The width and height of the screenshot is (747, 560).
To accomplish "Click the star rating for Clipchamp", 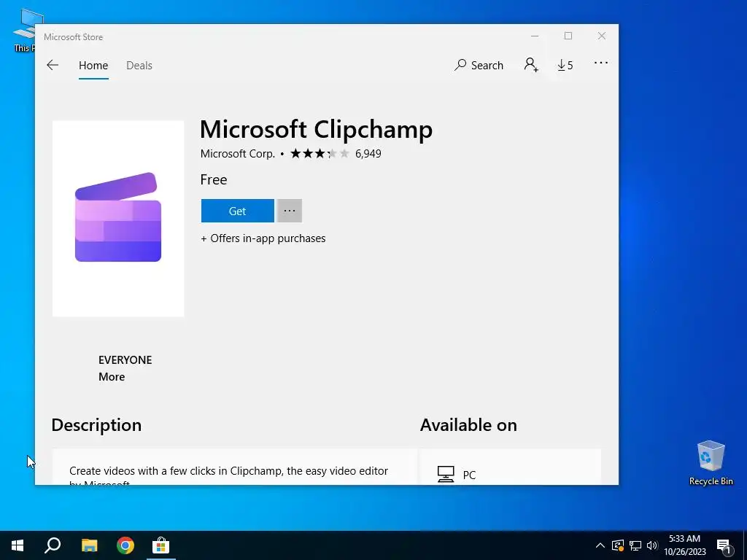I will [x=320, y=153].
